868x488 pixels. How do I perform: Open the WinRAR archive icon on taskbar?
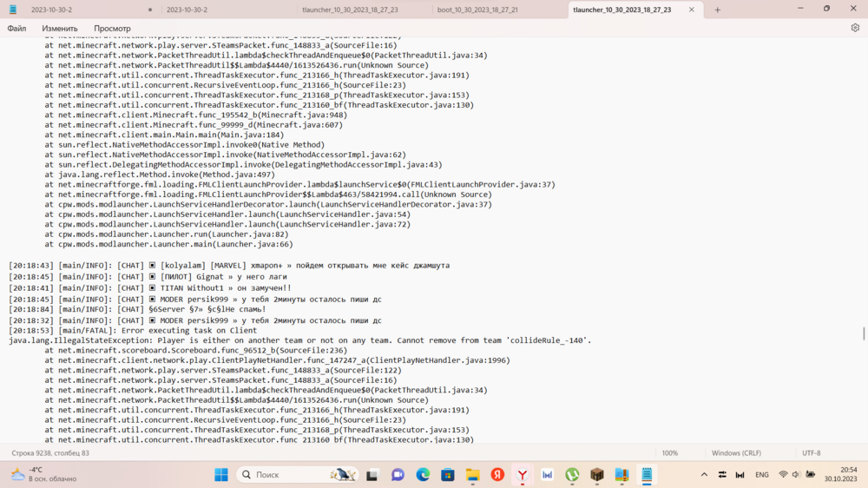(x=622, y=475)
